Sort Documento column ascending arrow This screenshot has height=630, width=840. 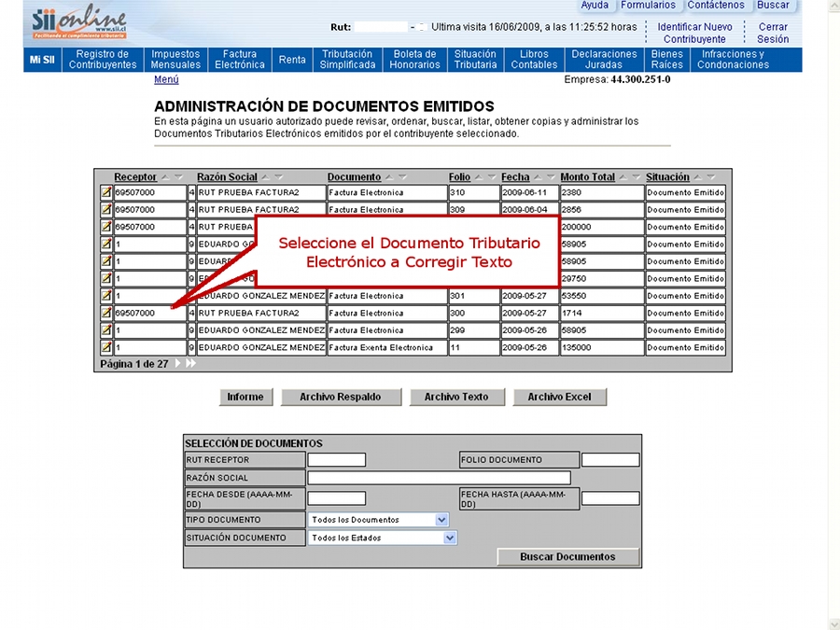coord(389,176)
